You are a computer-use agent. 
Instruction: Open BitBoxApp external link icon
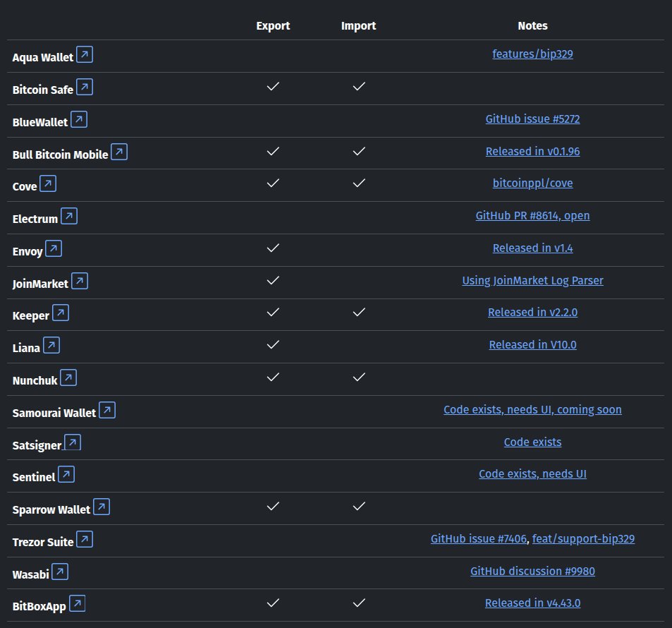pyautogui.click(x=77, y=603)
